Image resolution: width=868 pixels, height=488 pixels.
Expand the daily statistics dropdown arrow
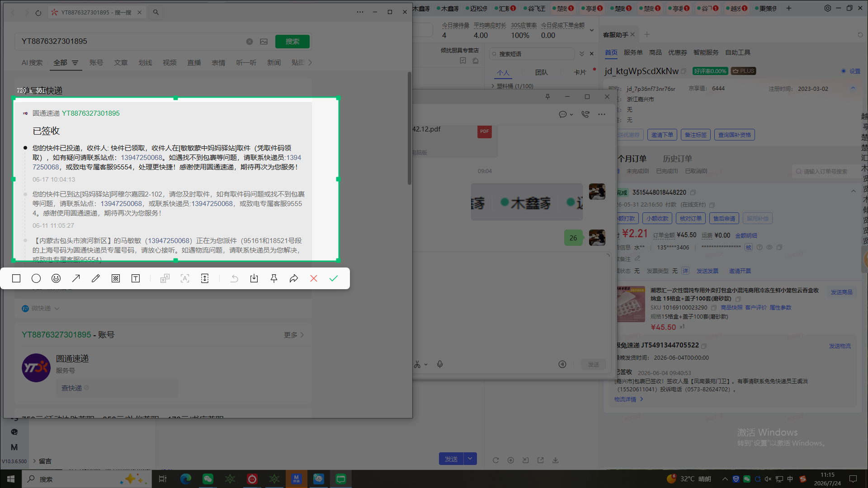(591, 30)
